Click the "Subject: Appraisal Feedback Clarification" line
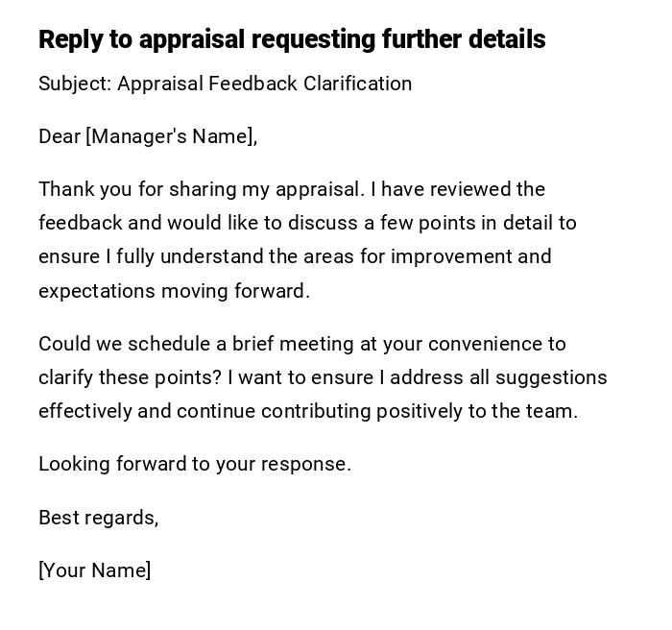 coord(225,84)
